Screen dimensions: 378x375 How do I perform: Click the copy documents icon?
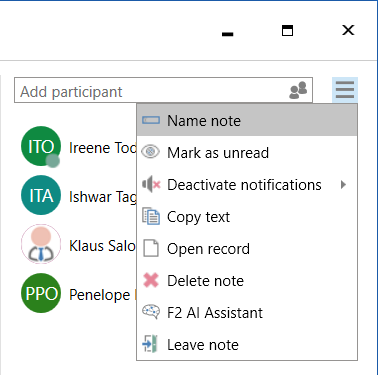click(x=151, y=216)
